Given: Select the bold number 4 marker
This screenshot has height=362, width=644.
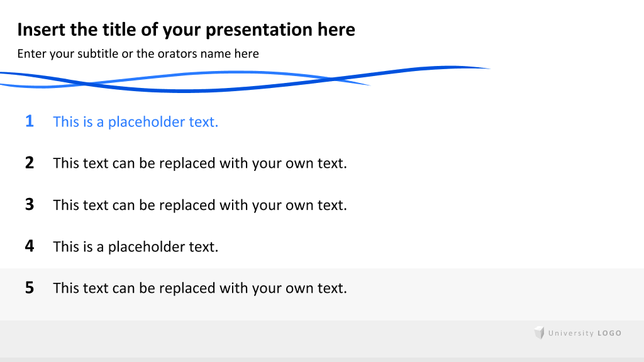Looking at the screenshot, I should [30, 246].
